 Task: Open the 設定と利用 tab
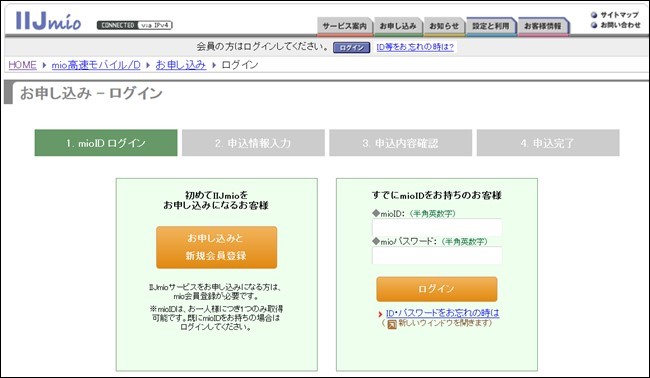(x=491, y=26)
